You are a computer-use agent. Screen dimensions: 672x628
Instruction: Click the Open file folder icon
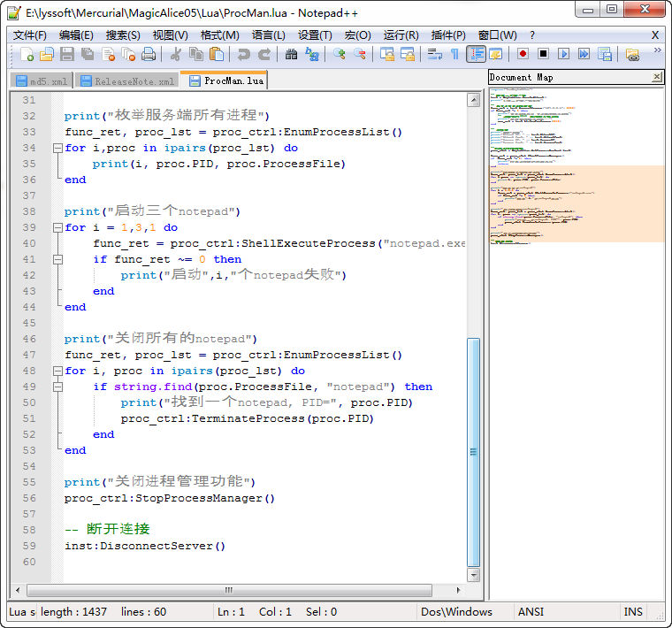pos(46,55)
